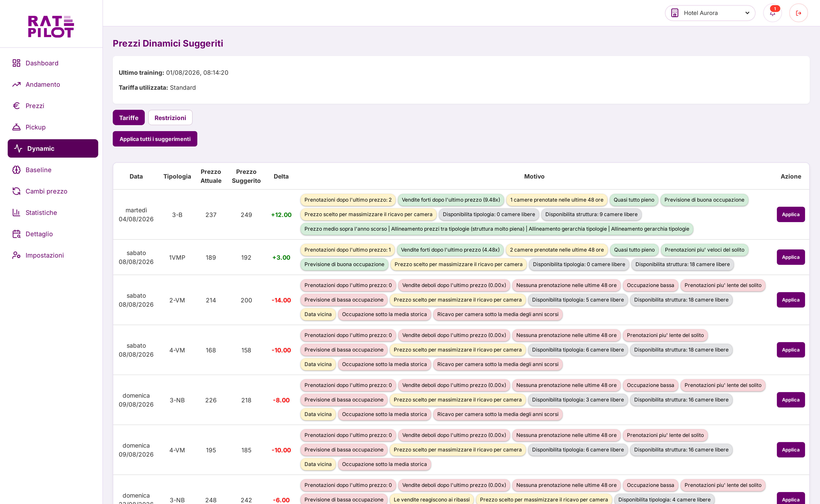Click the -14.00 delta value

[x=281, y=300]
